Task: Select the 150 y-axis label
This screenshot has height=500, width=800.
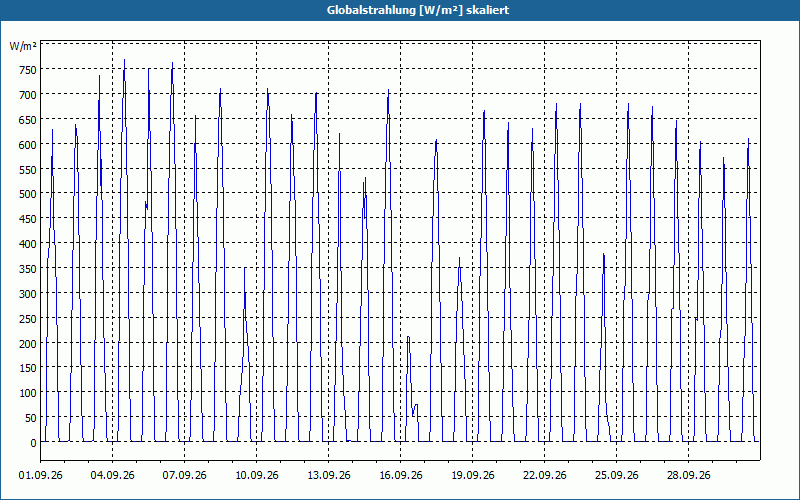Action: [28, 368]
